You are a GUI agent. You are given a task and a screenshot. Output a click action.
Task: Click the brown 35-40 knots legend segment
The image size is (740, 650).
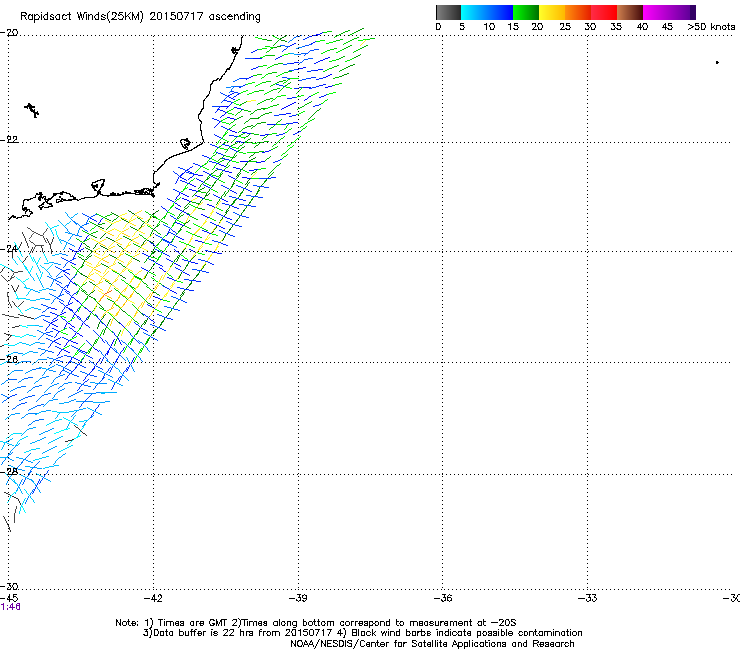pos(630,12)
